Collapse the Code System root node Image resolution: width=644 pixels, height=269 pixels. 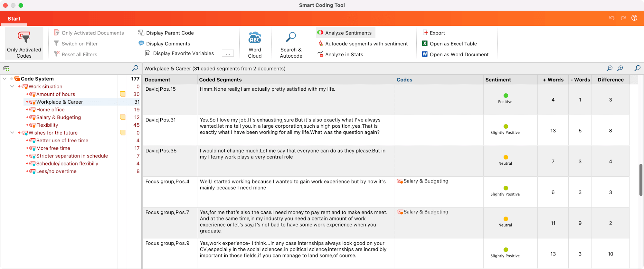pyautogui.click(x=5, y=79)
